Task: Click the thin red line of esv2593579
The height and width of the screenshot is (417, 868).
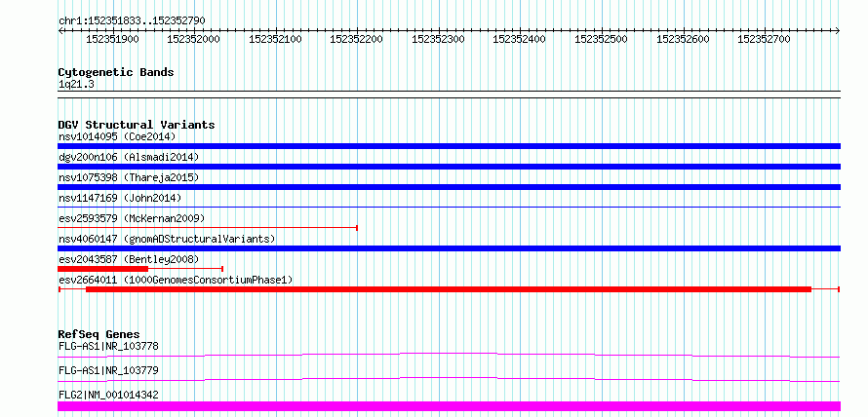Action: point(208,227)
